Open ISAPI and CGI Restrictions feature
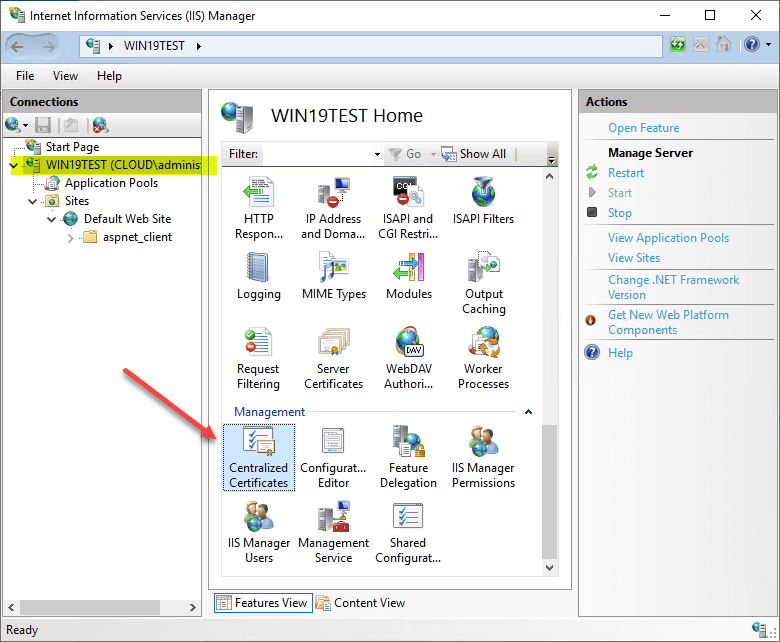The width and height of the screenshot is (780, 642). [408, 208]
